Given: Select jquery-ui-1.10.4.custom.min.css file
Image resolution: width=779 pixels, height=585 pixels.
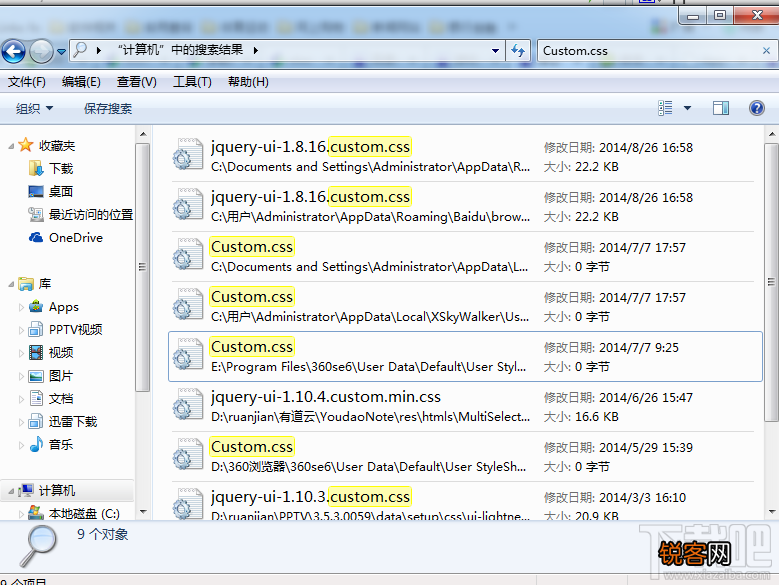Looking at the screenshot, I should [464, 407].
